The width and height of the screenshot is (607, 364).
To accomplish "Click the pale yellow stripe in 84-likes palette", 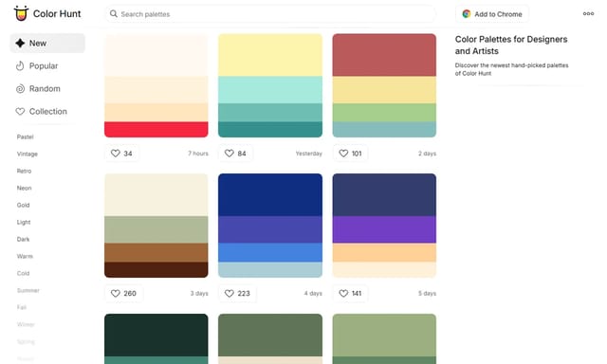I will click(x=270, y=55).
